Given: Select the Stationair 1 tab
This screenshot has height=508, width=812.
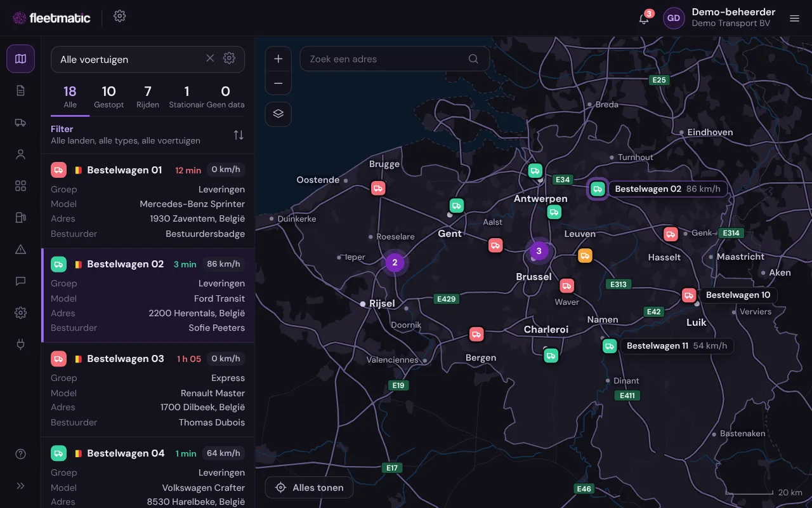Looking at the screenshot, I should (x=187, y=97).
